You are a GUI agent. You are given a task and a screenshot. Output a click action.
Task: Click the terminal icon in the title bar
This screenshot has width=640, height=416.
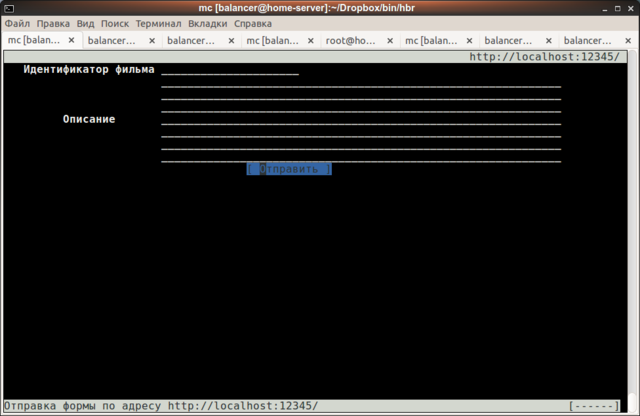[9, 8]
